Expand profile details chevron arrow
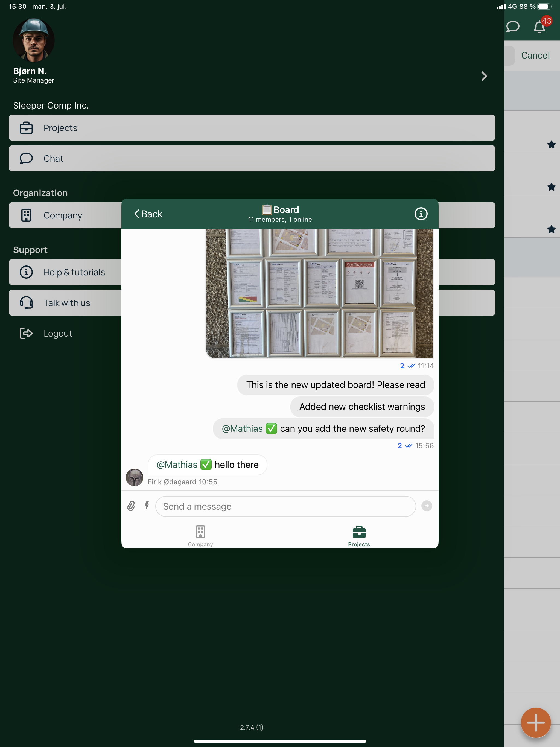The image size is (560, 747). (x=484, y=76)
